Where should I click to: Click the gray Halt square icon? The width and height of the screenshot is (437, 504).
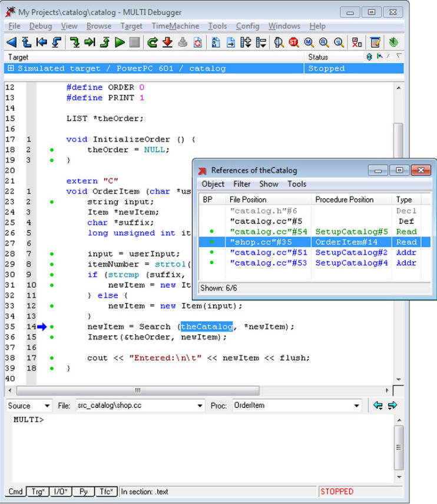[134, 42]
